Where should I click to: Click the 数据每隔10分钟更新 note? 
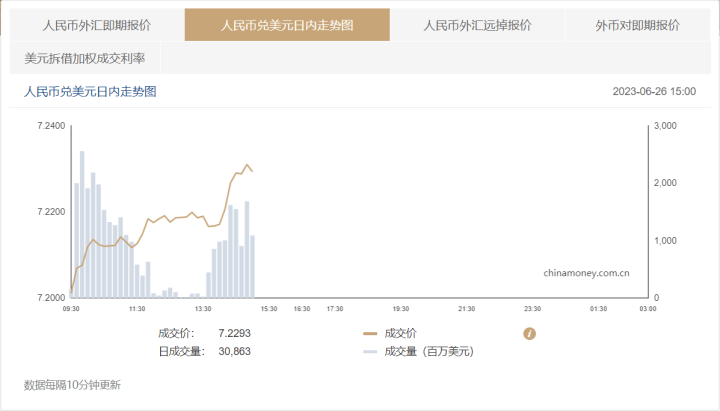click(72, 384)
